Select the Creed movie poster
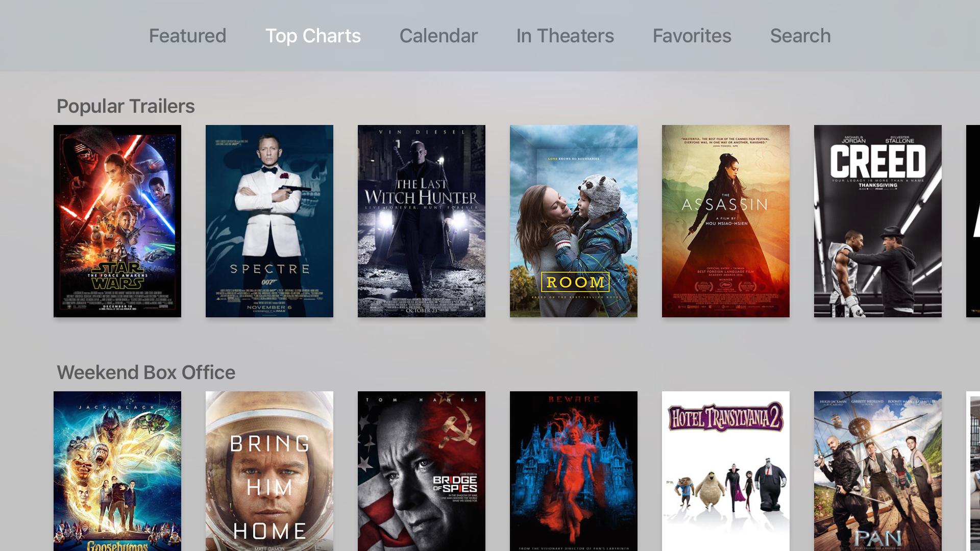The height and width of the screenshot is (551, 980). coord(878,221)
